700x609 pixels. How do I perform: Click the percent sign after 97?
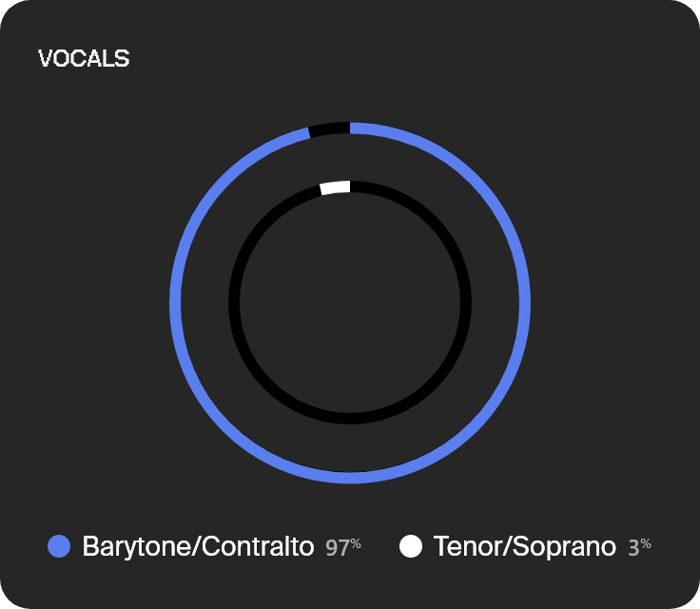356,543
